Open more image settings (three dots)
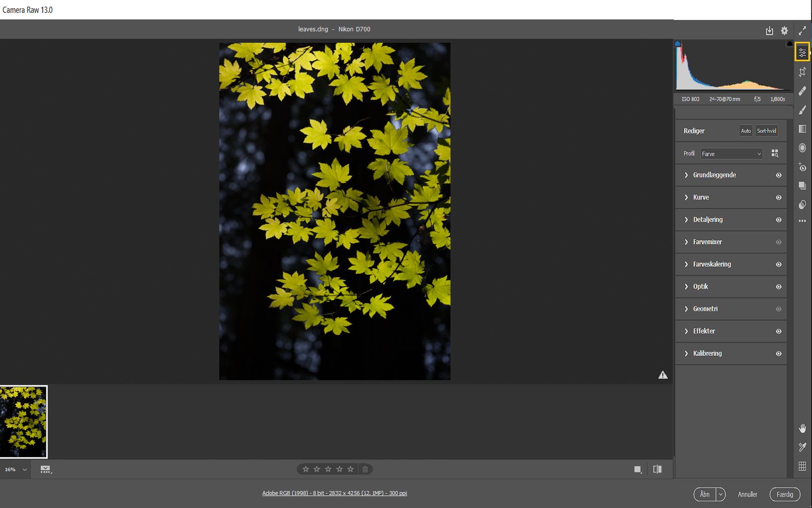Image resolution: width=812 pixels, height=508 pixels. click(802, 221)
